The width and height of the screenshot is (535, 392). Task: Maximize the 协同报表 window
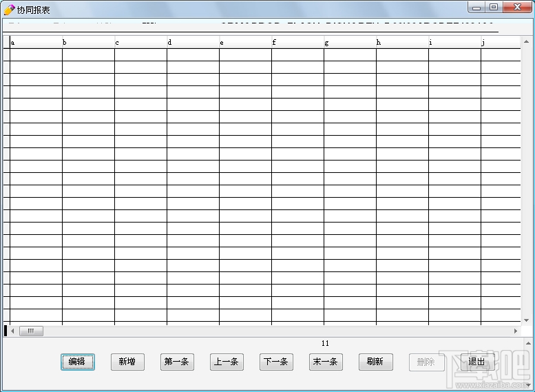pos(494,7)
